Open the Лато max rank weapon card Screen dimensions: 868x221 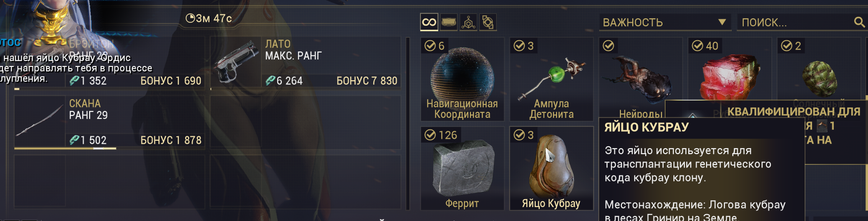pos(306,63)
